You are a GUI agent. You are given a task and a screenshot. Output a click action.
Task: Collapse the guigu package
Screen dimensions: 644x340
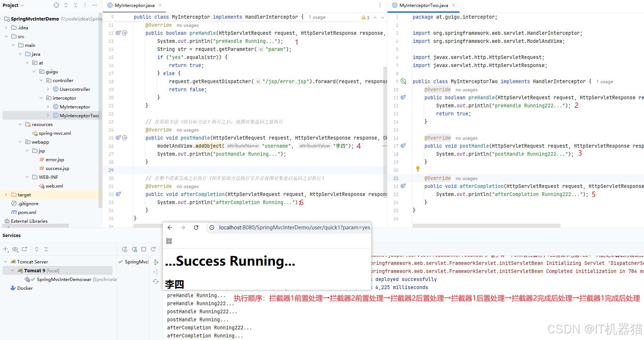tap(34, 71)
